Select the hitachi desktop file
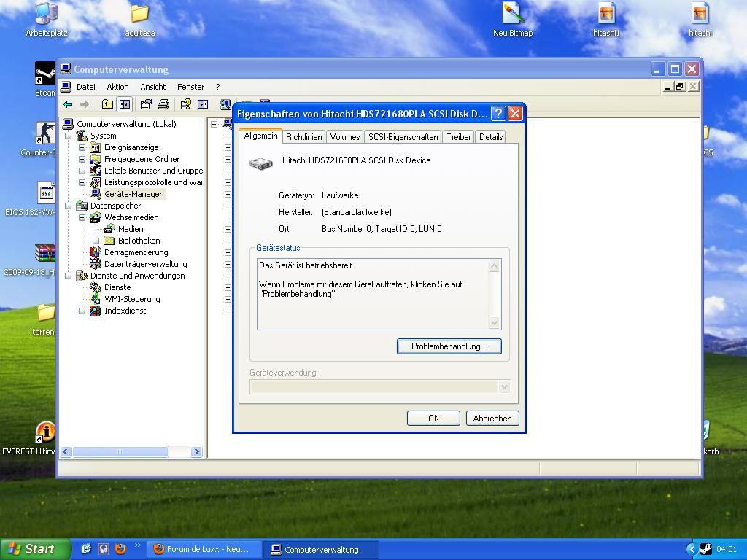This screenshot has width=747, height=560. click(x=700, y=20)
